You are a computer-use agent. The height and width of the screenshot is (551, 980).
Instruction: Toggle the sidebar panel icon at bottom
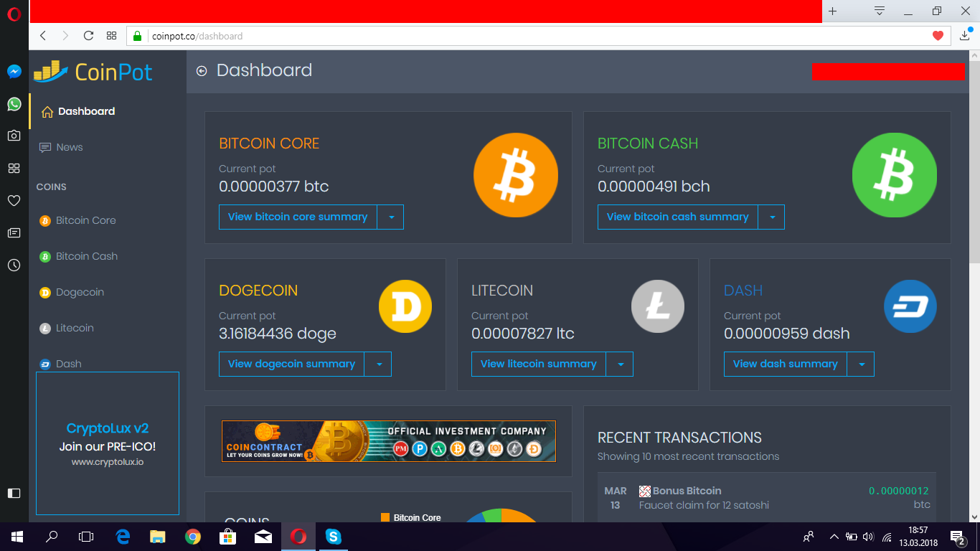click(14, 493)
